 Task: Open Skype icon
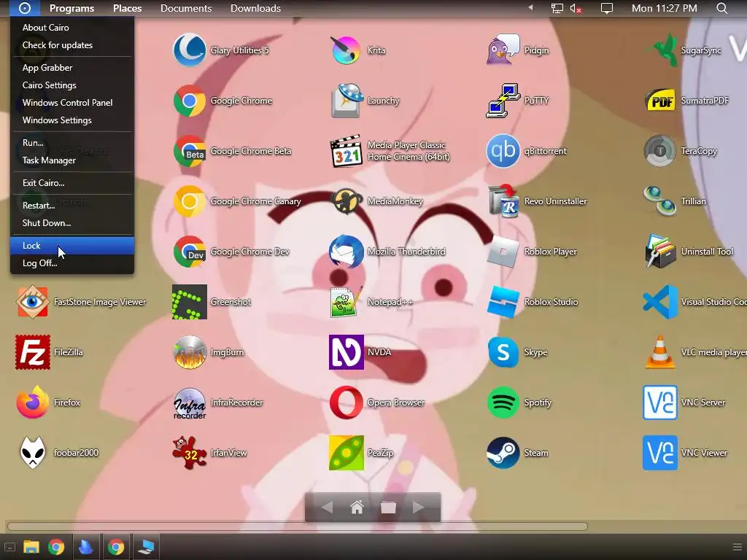[503, 352]
